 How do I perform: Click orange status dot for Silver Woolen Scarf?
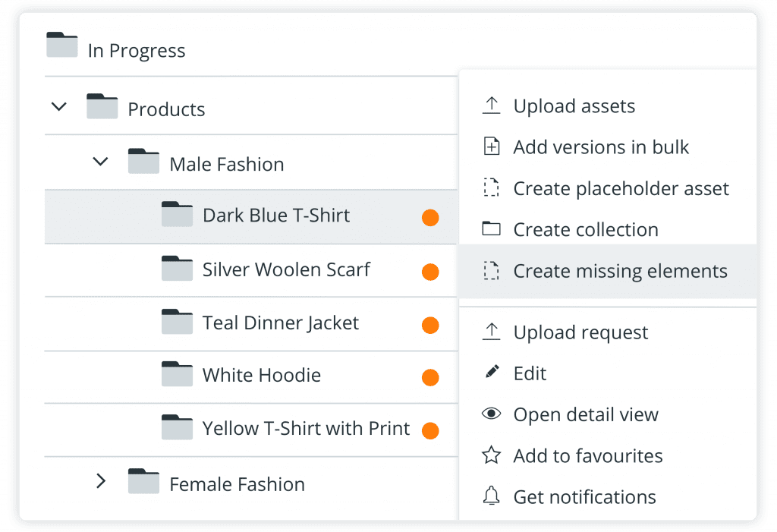(430, 272)
